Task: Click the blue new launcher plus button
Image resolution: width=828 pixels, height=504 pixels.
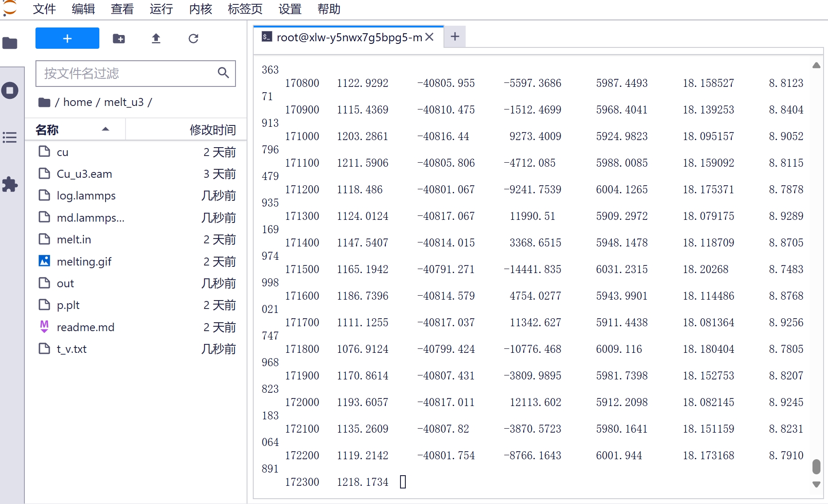Action: pos(67,39)
